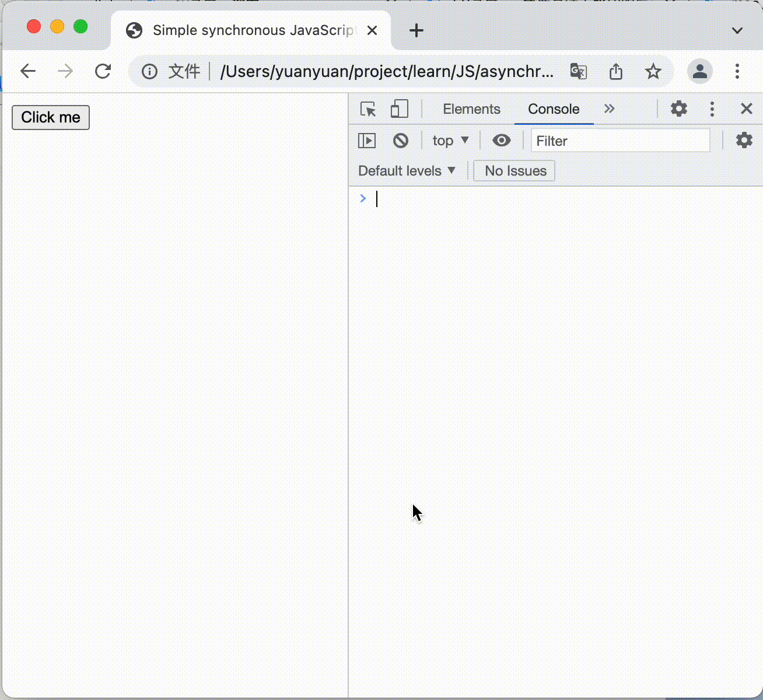Open the user profile avatar
Screen dimensions: 763x700
point(700,71)
